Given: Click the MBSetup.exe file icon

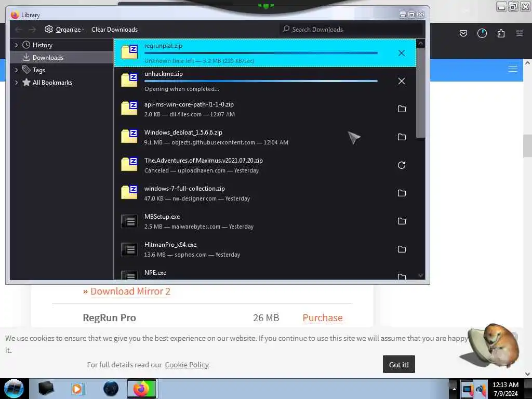Looking at the screenshot, I should 129,221.
